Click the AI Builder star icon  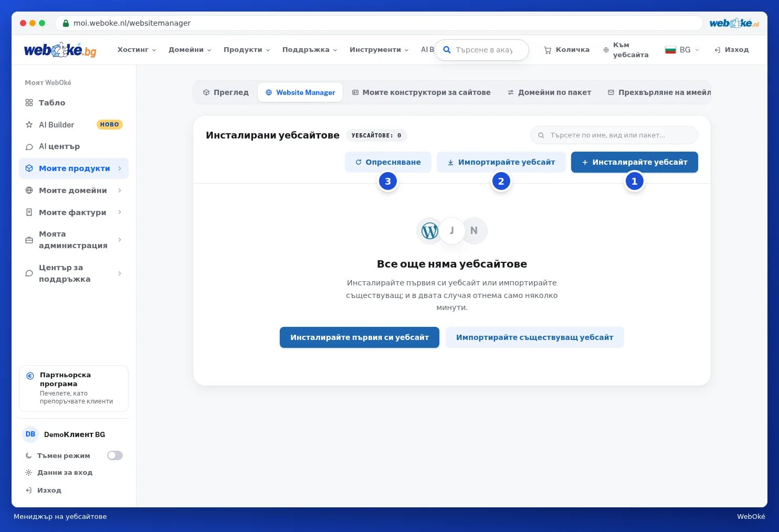pyautogui.click(x=29, y=125)
